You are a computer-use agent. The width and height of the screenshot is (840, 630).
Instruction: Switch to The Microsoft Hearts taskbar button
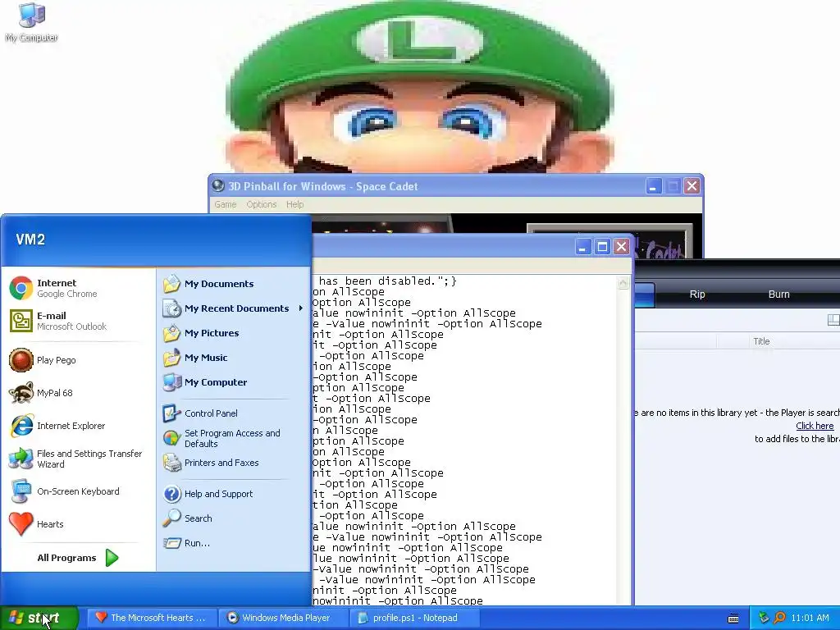point(152,618)
